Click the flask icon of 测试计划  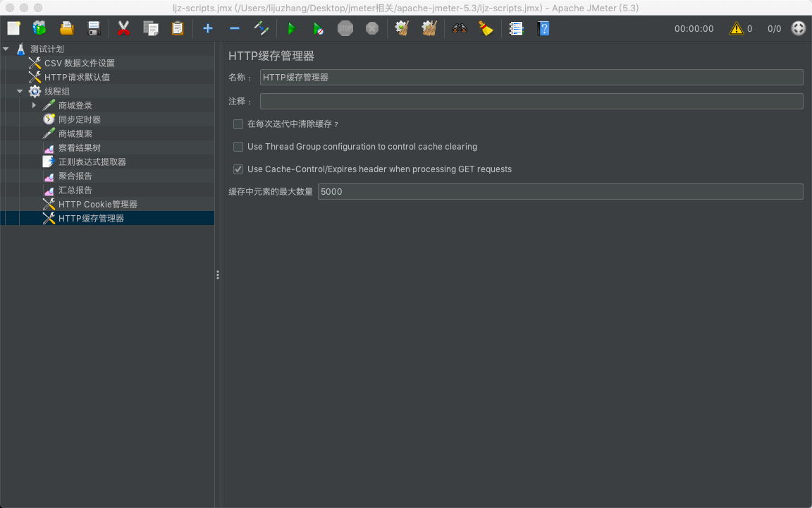tap(20, 49)
